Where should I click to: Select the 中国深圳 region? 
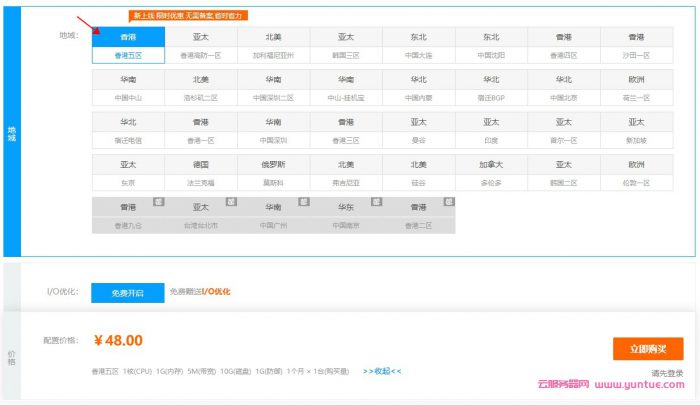click(274, 130)
